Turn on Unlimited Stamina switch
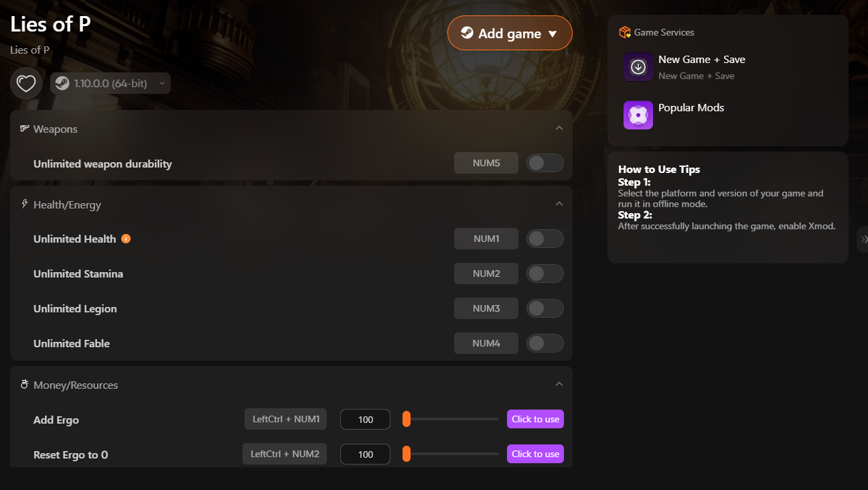This screenshot has height=490, width=868. [545, 273]
